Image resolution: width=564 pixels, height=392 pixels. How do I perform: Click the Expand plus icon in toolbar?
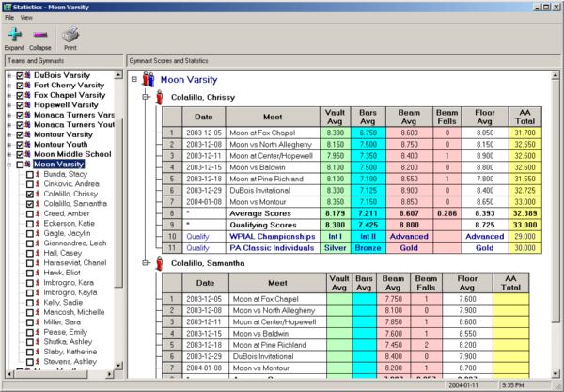(x=14, y=35)
